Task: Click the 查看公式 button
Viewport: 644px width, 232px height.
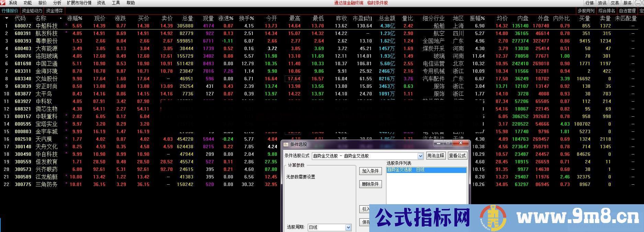Action: tap(457, 156)
